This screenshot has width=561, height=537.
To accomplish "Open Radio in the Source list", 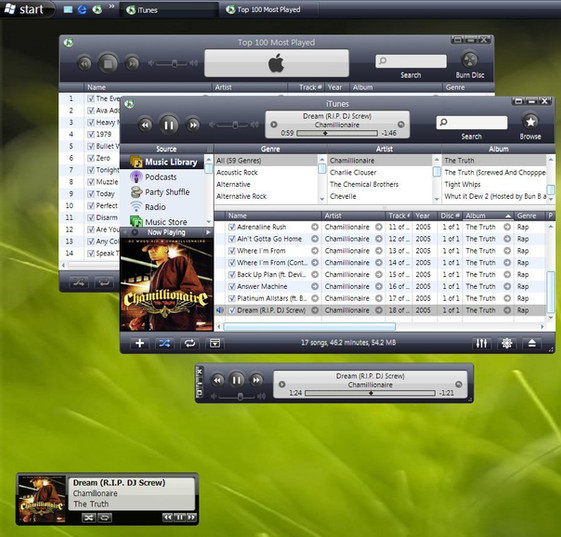I will [x=163, y=207].
